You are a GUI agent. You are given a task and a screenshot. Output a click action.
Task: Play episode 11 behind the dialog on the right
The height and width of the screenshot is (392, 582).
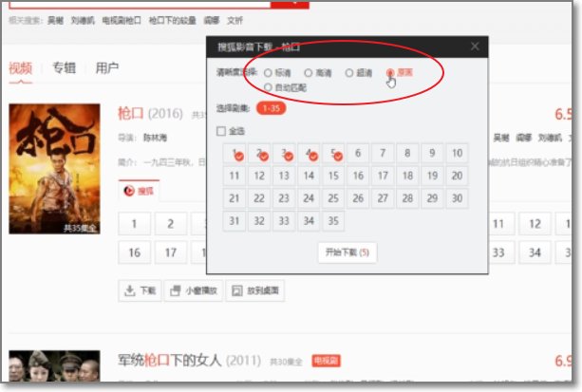pyautogui.click(x=501, y=224)
